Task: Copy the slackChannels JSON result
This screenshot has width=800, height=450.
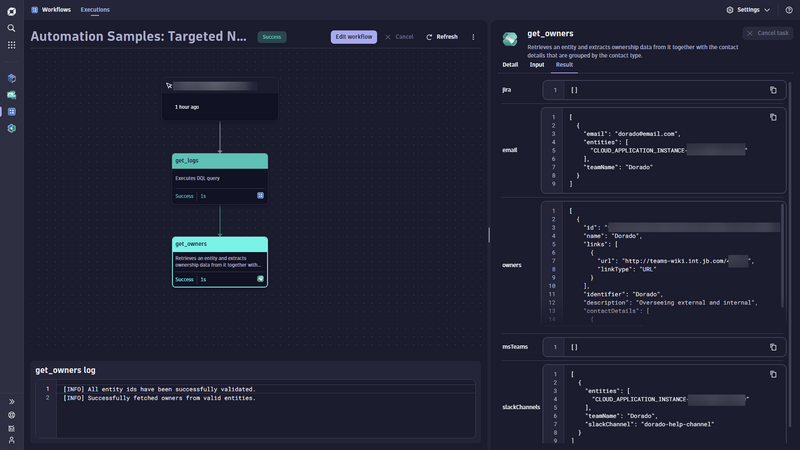Action: pyautogui.click(x=773, y=374)
